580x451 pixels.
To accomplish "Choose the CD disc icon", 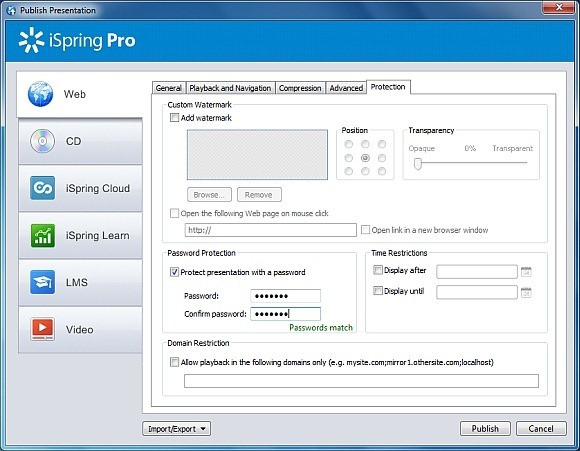I will 42,141.
